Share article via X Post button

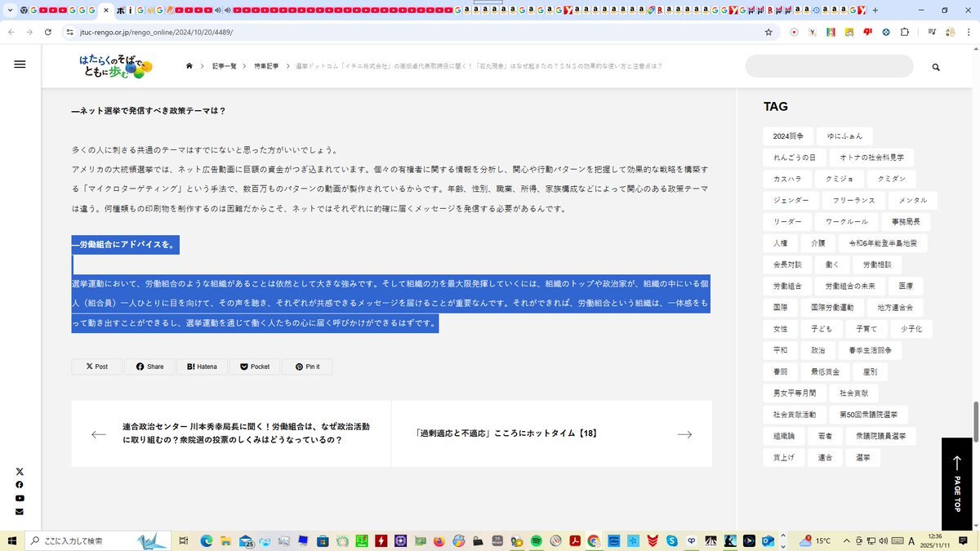pyautogui.click(x=96, y=367)
